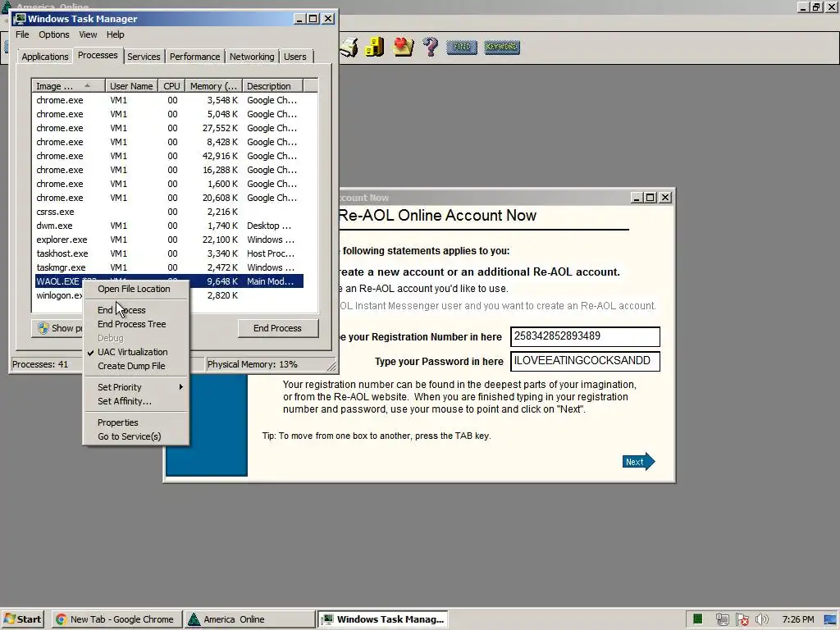Click the printer icon in AOL toolbar
840x630 pixels.
tap(349, 47)
